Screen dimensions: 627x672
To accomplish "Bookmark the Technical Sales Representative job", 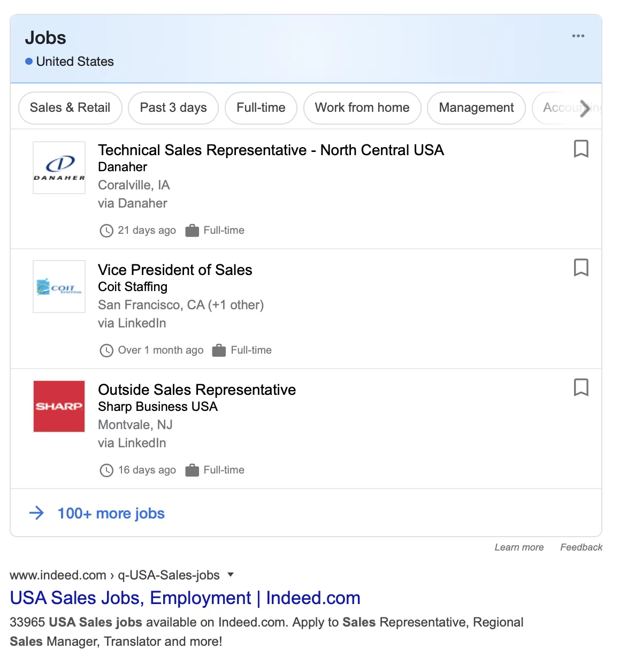I will click(581, 149).
